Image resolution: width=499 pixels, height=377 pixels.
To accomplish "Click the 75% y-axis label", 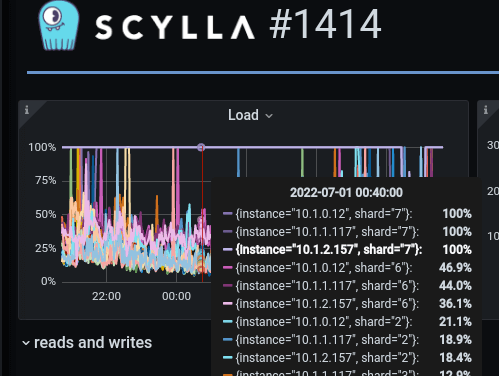I will [46, 181].
